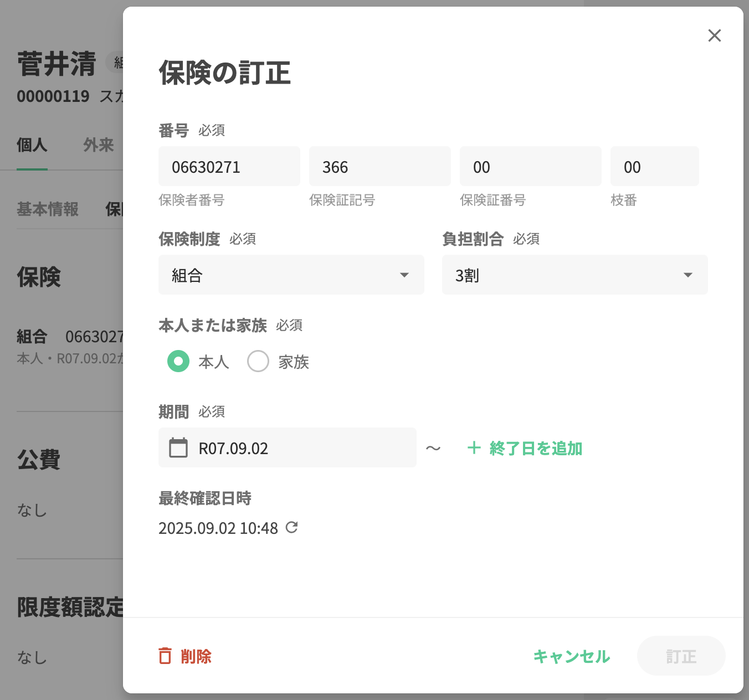The image size is (749, 700).
Task: Focus the 保険証番号 input field
Action: tap(531, 167)
